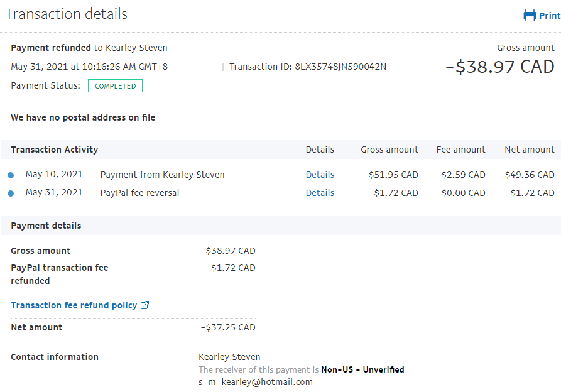Click the large -$38.97 CAD gross amount
The image size is (561, 392).
tap(499, 67)
